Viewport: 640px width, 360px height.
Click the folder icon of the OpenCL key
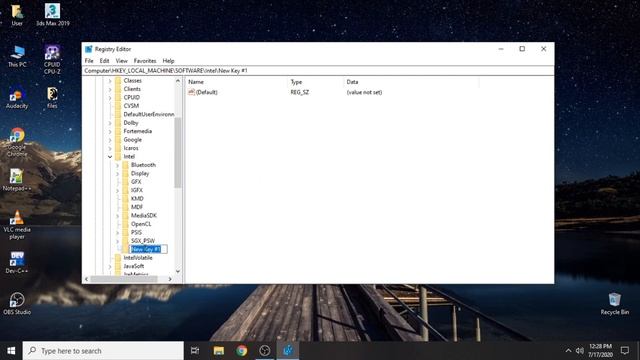pos(125,224)
